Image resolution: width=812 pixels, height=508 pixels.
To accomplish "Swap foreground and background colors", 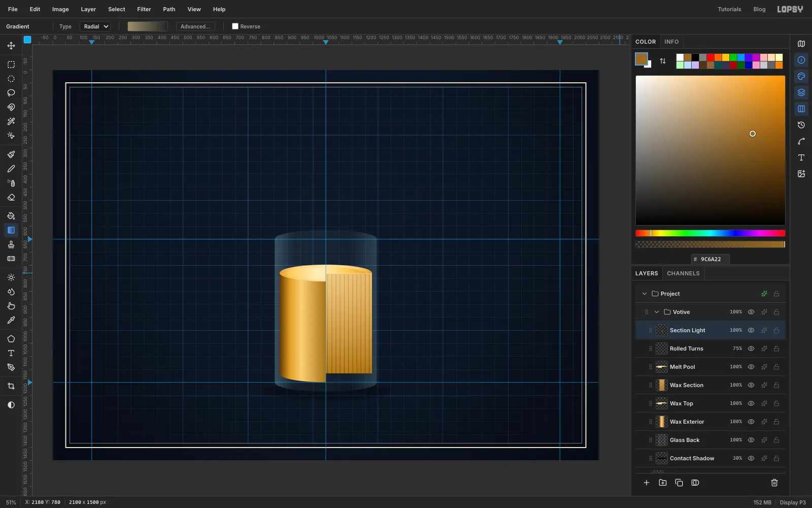I will click(x=663, y=61).
